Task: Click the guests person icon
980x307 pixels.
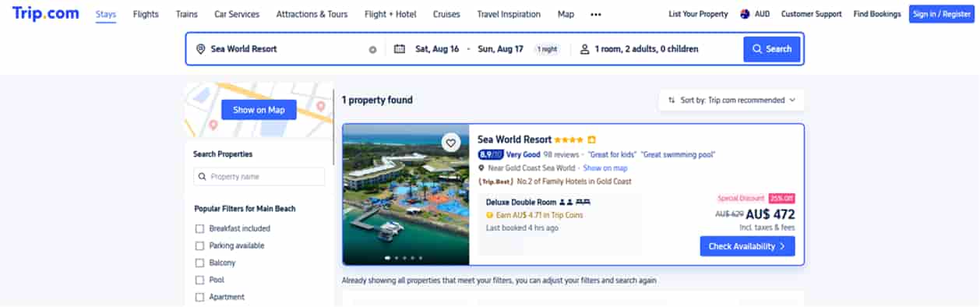Action: pyautogui.click(x=584, y=49)
